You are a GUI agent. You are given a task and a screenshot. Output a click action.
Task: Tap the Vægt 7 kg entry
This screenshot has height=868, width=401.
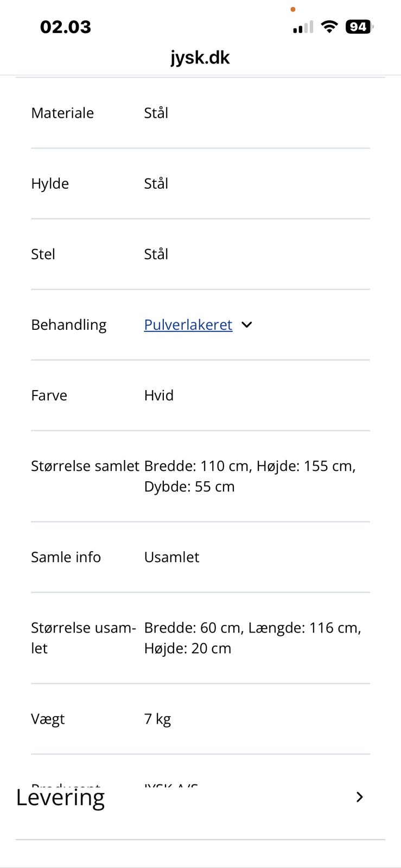[157, 718]
